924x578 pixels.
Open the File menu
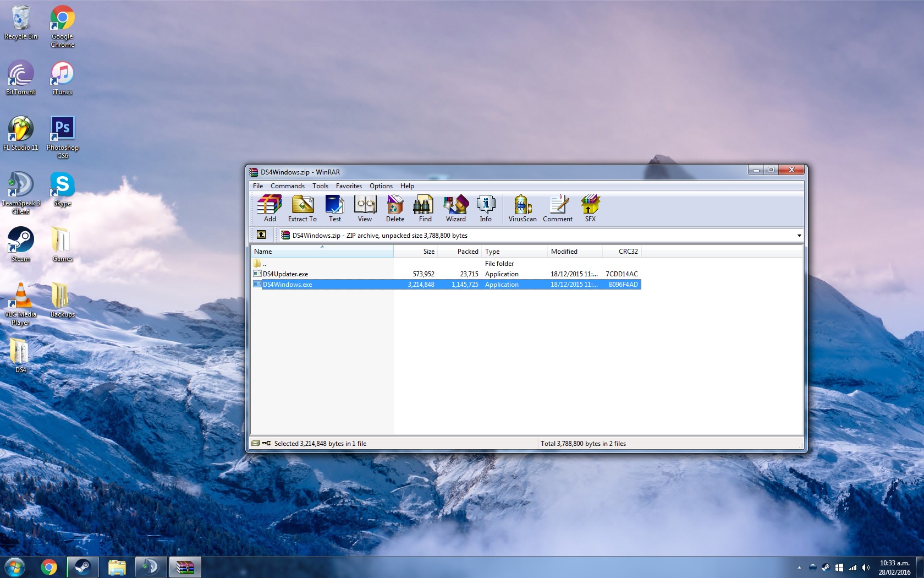point(258,186)
